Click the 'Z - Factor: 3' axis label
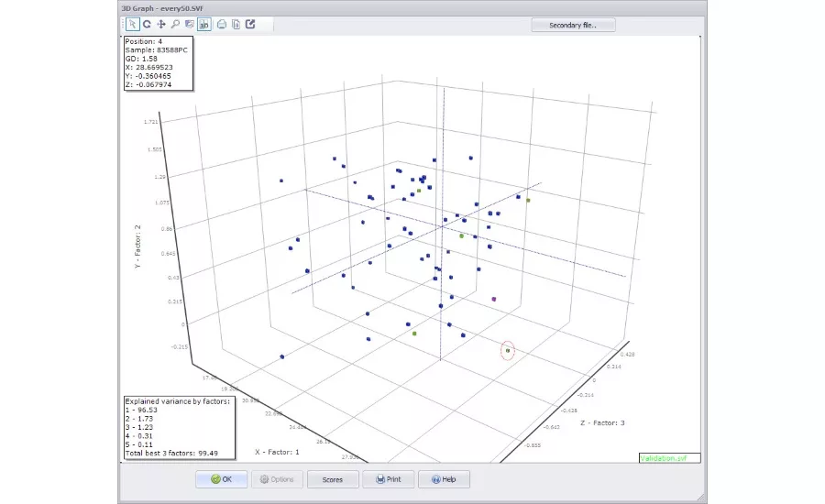This screenshot has height=504, width=825. pos(602,423)
